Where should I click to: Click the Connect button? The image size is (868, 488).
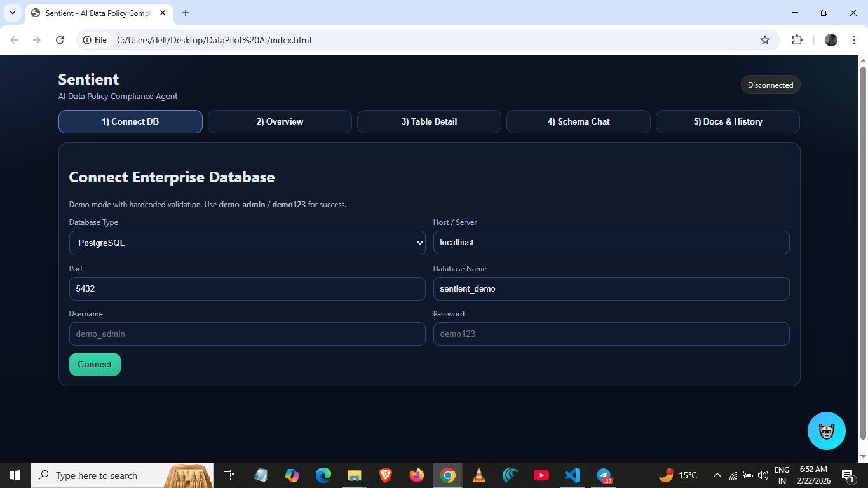(x=95, y=364)
